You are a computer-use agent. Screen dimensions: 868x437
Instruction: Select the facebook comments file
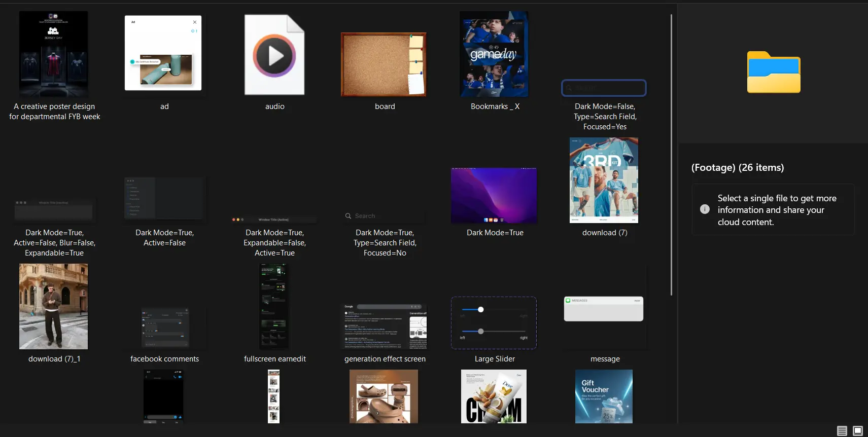coord(164,327)
